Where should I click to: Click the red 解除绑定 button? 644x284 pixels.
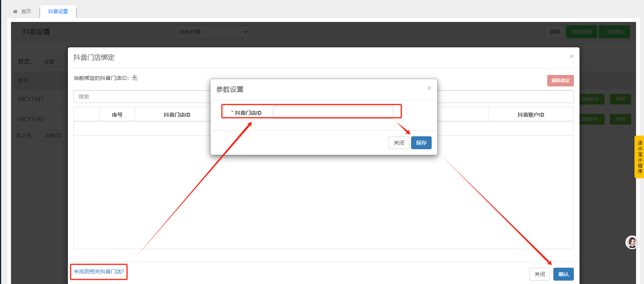point(560,81)
